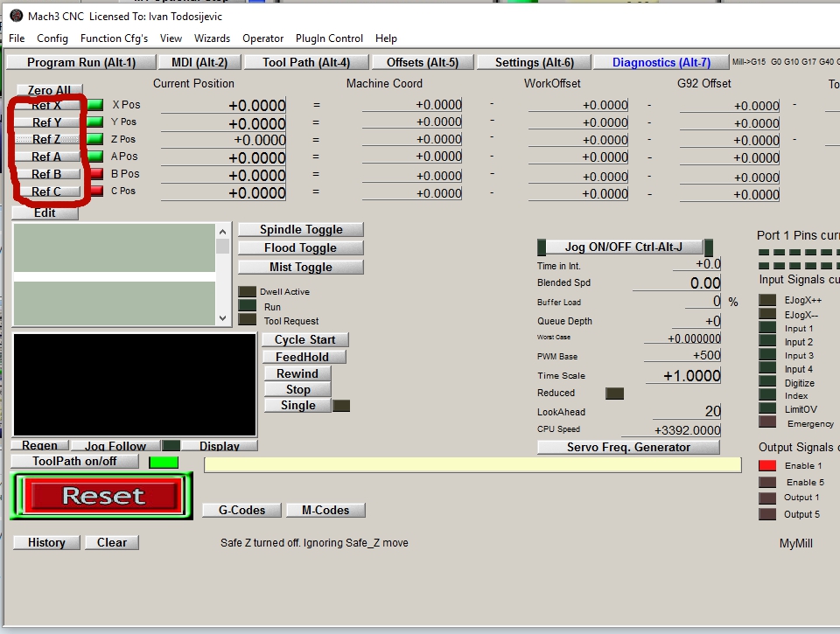This screenshot has width=840, height=634.
Task: Click the yellow status message bar
Action: (472, 465)
